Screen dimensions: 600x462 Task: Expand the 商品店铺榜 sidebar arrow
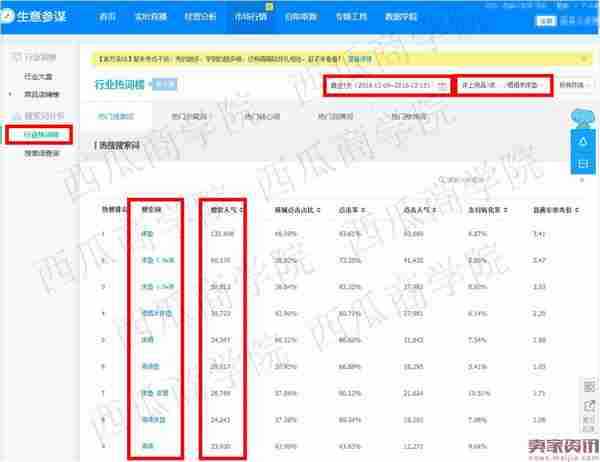(10, 94)
